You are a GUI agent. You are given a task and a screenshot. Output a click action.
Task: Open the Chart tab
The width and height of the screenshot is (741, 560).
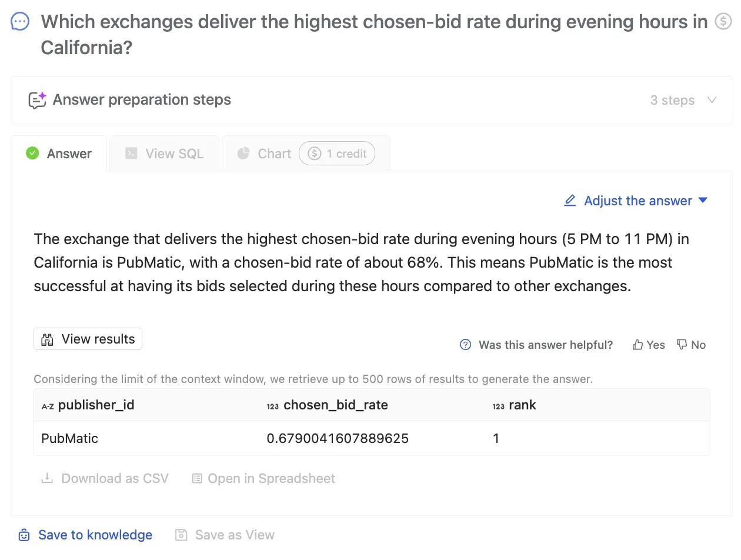(265, 154)
